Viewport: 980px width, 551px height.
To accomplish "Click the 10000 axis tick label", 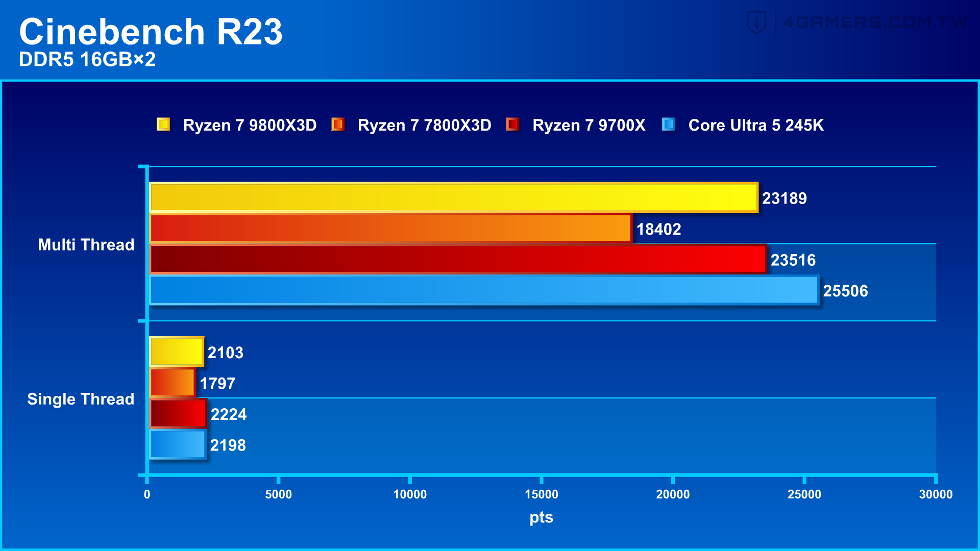I will coord(410,494).
